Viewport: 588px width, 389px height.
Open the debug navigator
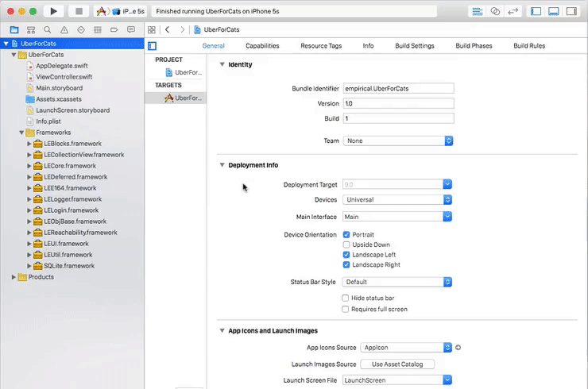(x=98, y=29)
